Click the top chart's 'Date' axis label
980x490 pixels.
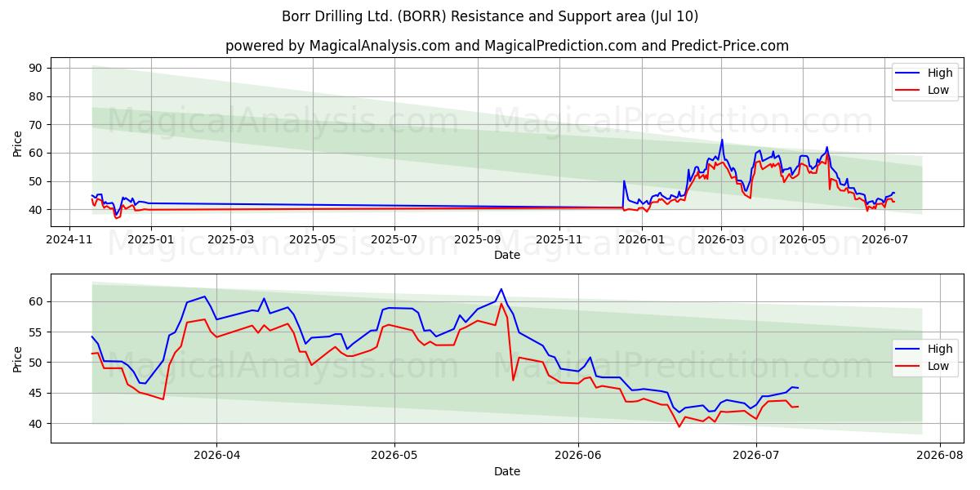click(x=507, y=255)
